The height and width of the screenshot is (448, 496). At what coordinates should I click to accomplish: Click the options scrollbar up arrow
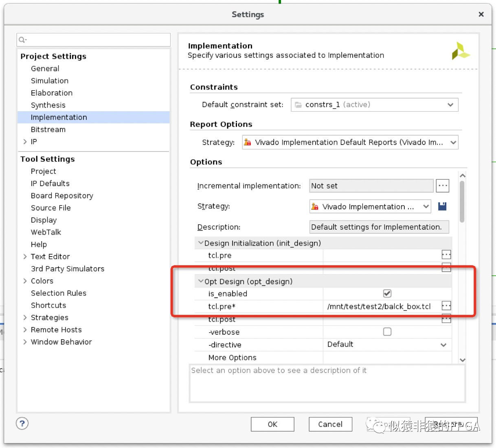point(462,176)
